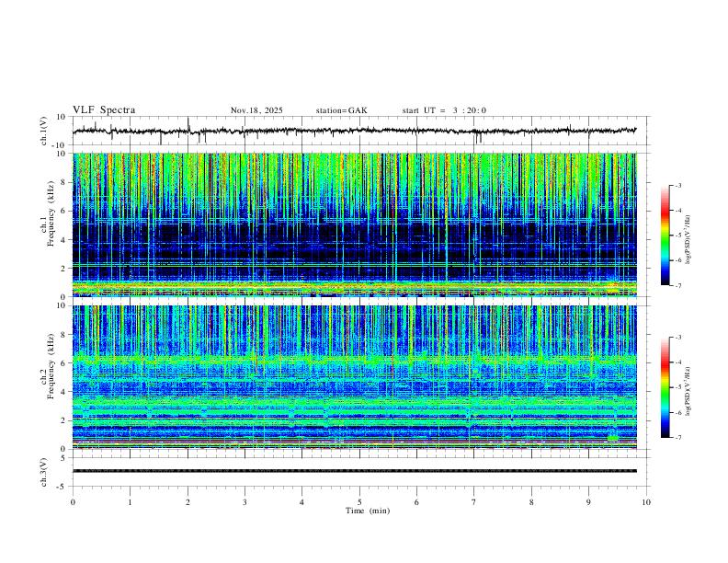Click the "Time (min)" axis label

(x=368, y=511)
